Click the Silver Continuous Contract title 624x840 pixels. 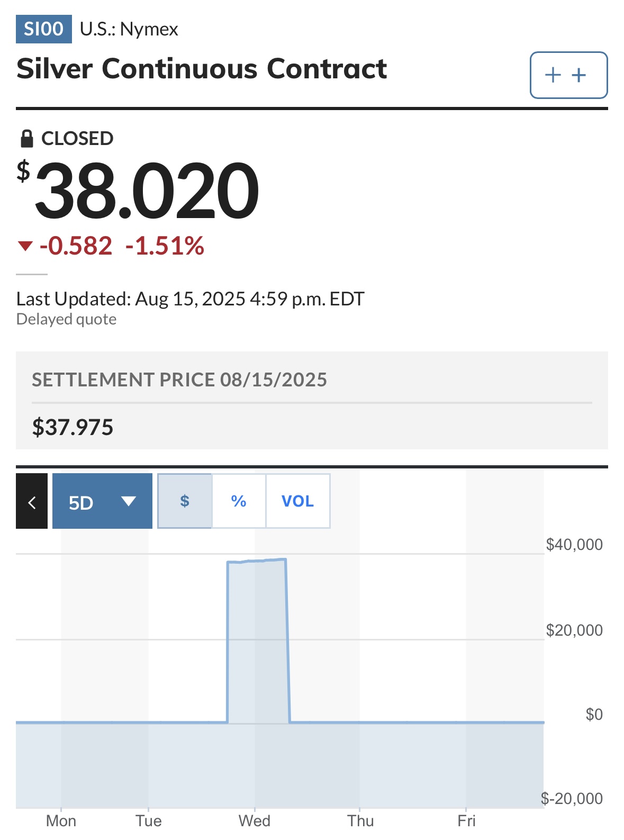click(x=202, y=69)
